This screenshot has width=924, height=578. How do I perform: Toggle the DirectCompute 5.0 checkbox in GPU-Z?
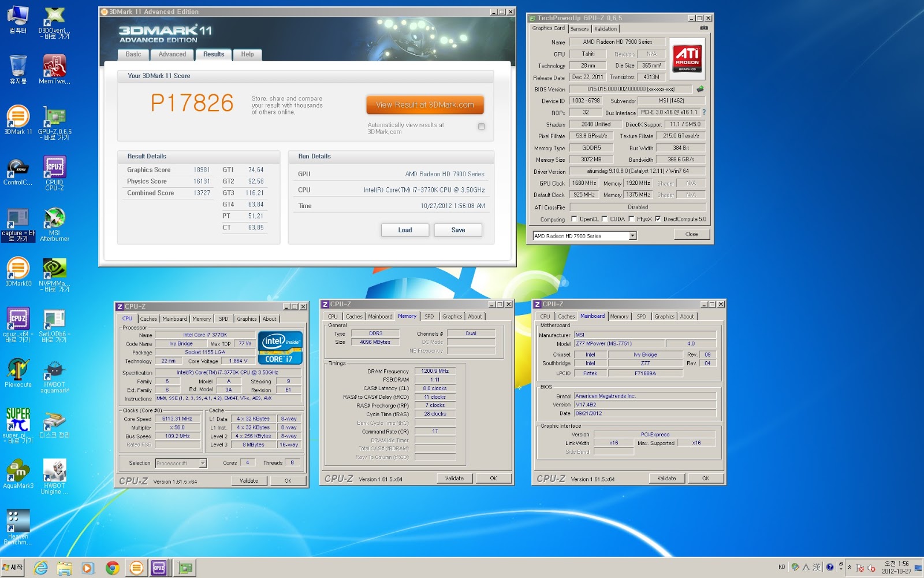[x=658, y=218]
